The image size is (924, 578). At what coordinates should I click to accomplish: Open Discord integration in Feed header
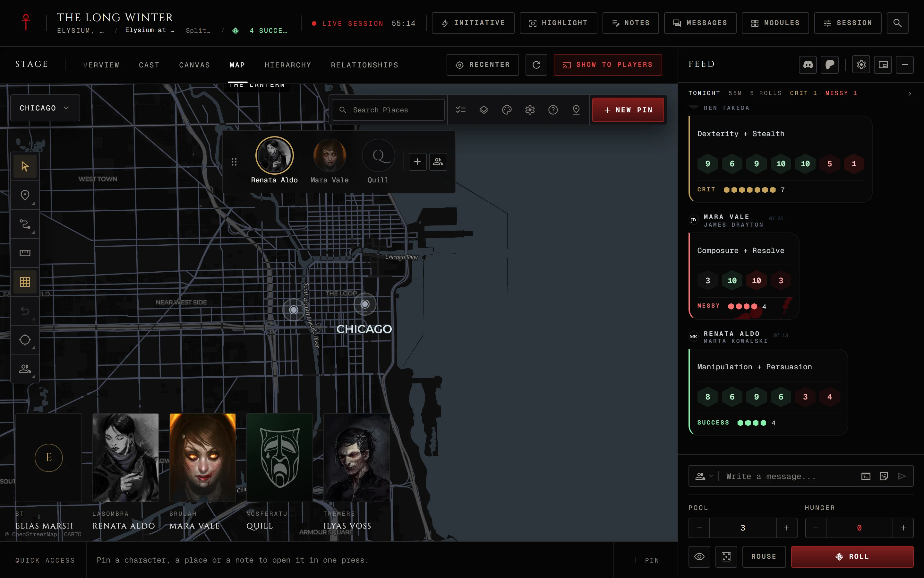[x=808, y=65]
